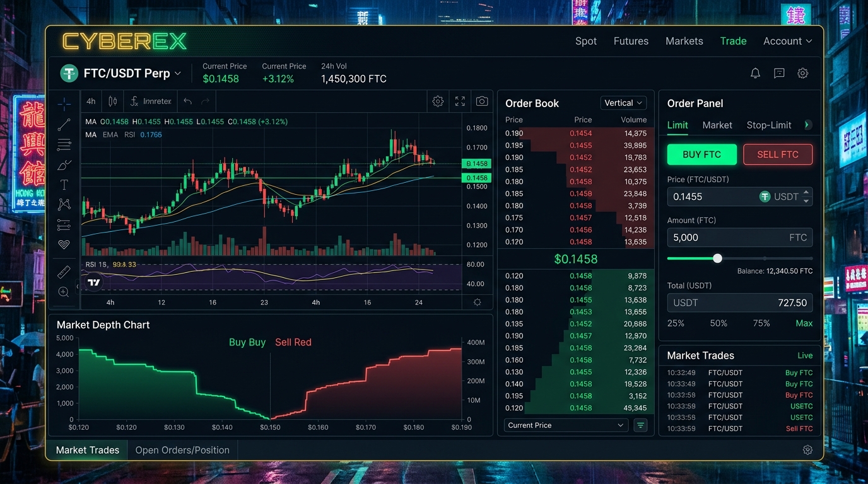Toggle the chart to fullscreen mode
868x484 pixels.
coord(460,101)
